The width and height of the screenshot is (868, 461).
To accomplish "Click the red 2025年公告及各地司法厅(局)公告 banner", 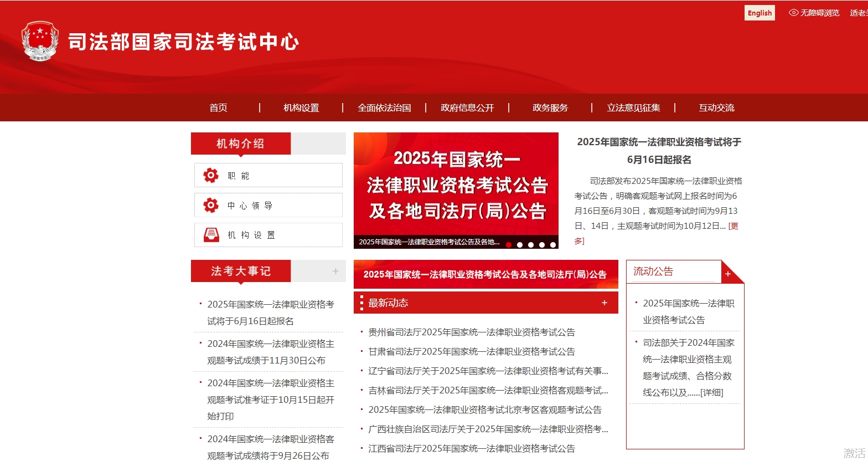I will [486, 274].
